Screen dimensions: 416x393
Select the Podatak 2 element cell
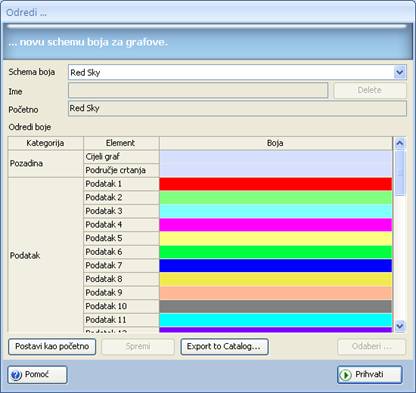click(x=121, y=198)
